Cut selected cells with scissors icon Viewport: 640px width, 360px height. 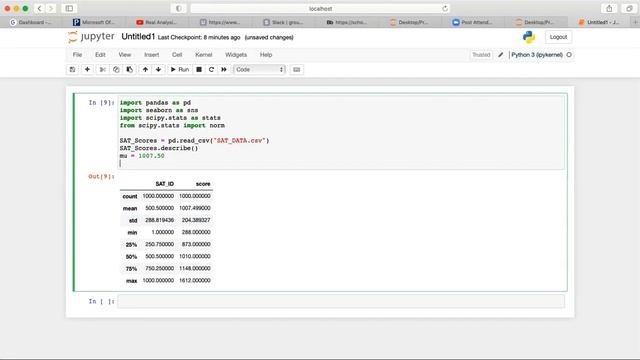[102, 69]
